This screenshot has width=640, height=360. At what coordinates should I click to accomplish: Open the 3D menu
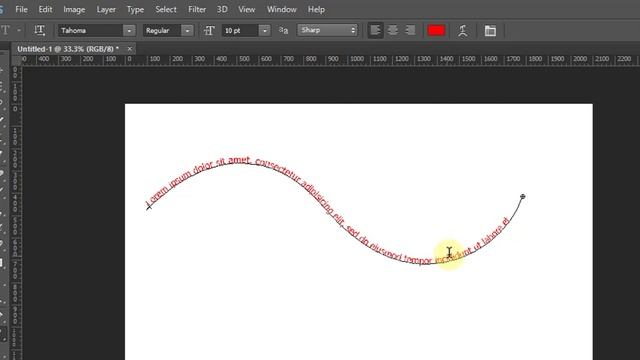(222, 9)
